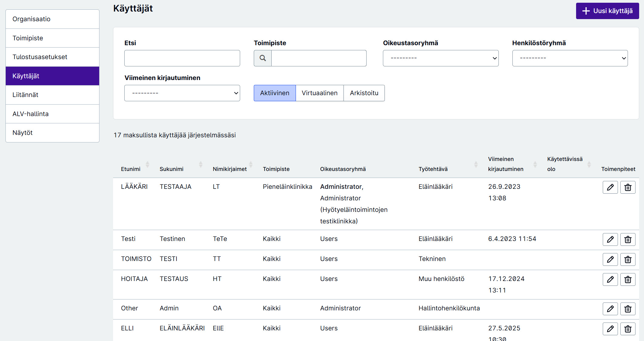
Task: Sort table by Etunimi arrows
Action: (147, 164)
